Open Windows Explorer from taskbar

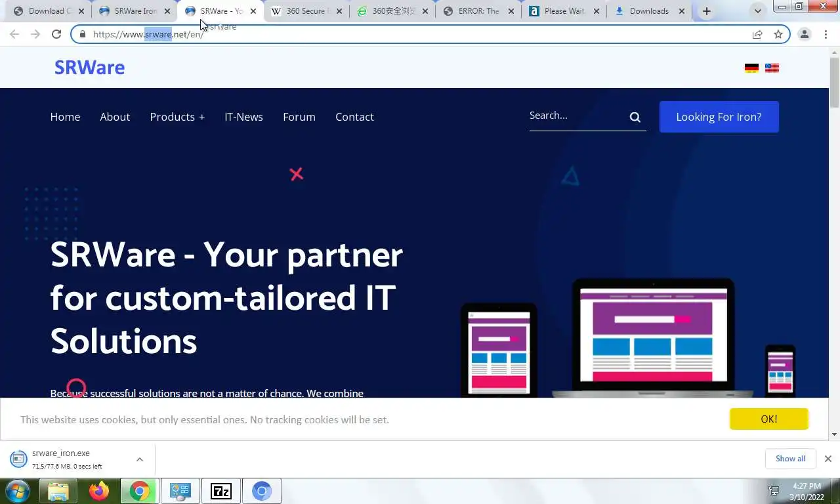(58, 491)
